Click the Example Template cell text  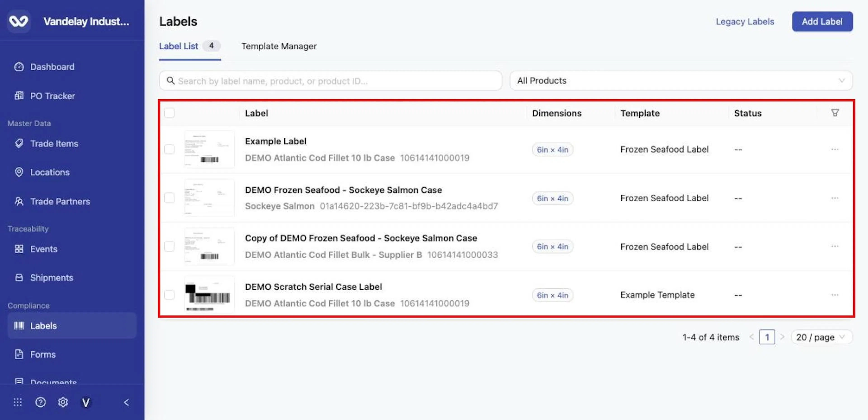coord(657,295)
